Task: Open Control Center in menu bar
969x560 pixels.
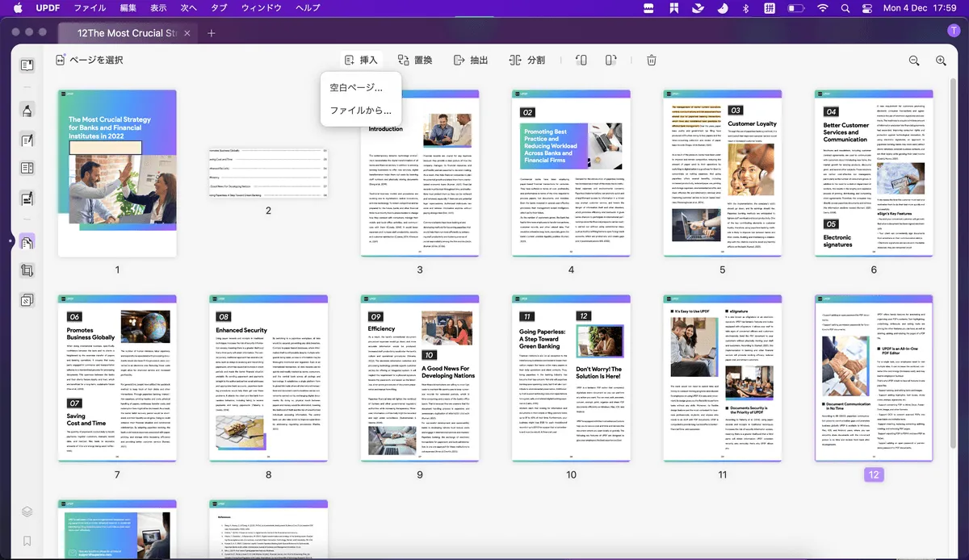Action: pyautogui.click(x=868, y=8)
